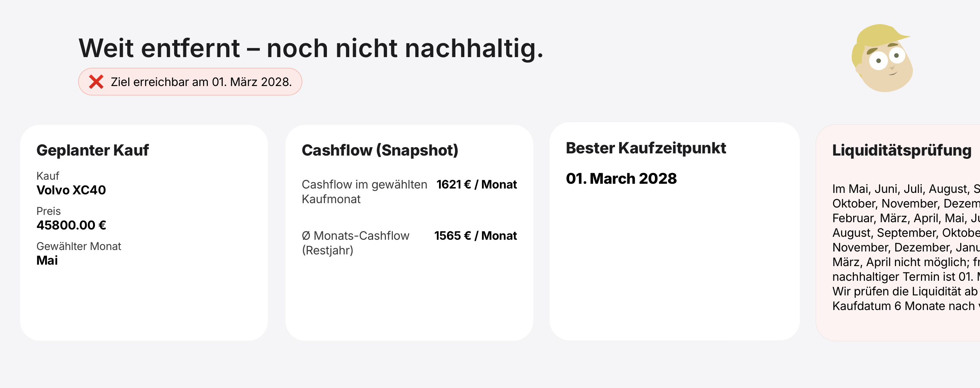Click the Cashflow im gewählten Kaufmonat label
Screen dimensions: 980x388
point(364,191)
